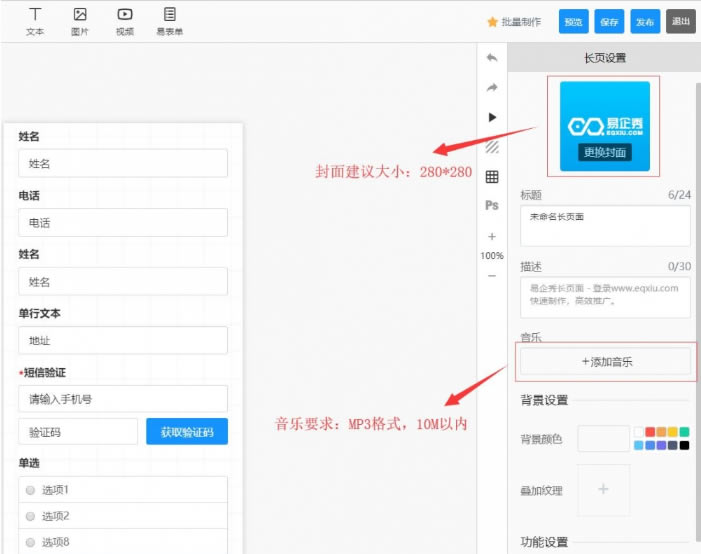Toggle the grid table icon
This screenshot has height=554, width=701.
click(492, 177)
